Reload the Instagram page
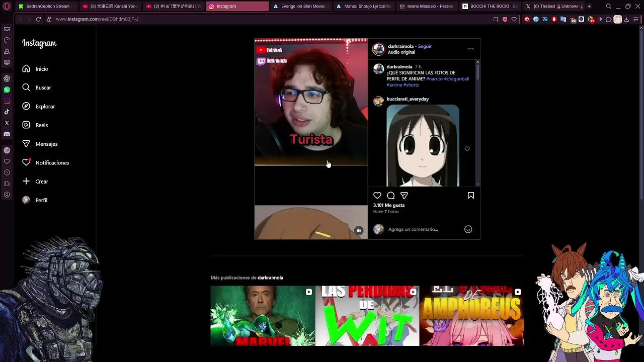Viewport: 644px width, 362px height. [x=38, y=19]
